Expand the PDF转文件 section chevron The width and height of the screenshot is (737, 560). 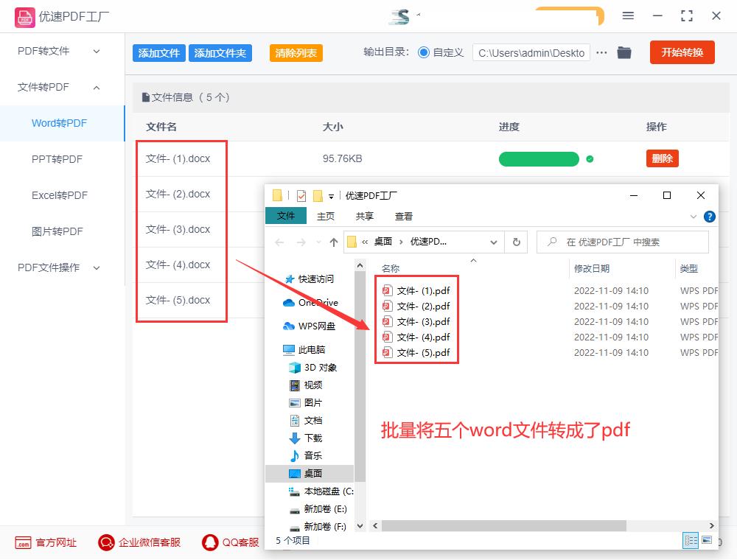coord(97,51)
